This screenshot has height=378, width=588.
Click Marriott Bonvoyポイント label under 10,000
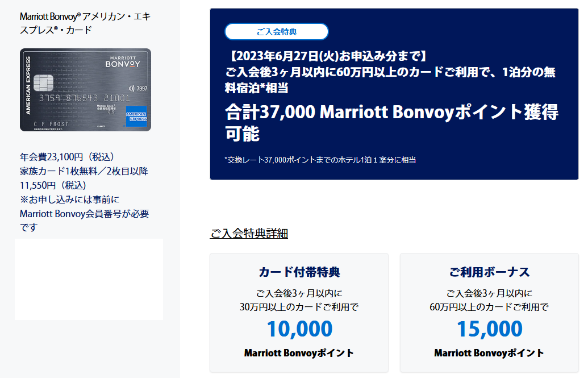[x=299, y=353]
